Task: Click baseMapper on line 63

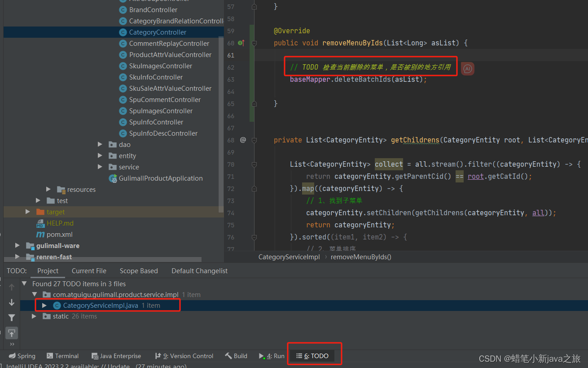Action: [310, 80]
